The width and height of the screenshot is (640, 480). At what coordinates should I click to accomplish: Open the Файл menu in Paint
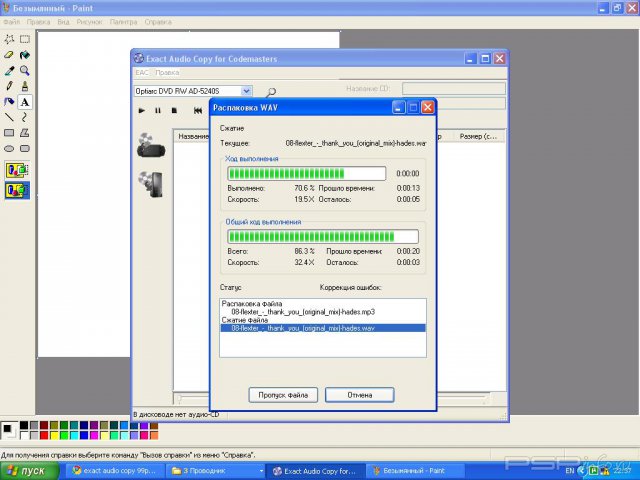tap(11, 21)
